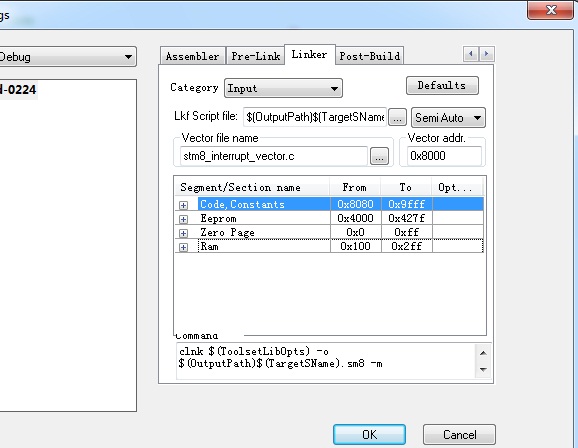Open the Semi Auto dropdown
The image size is (578, 448).
coord(448,118)
